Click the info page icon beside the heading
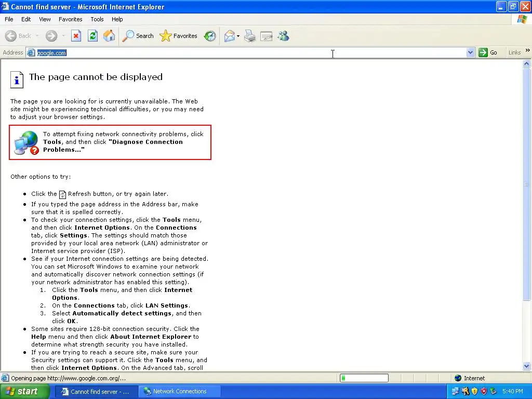 (x=17, y=79)
